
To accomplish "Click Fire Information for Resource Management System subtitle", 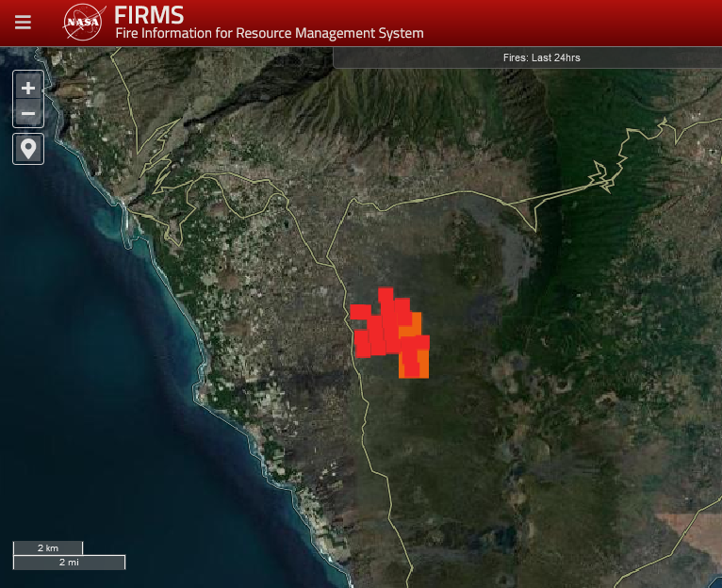I will coord(270,33).
